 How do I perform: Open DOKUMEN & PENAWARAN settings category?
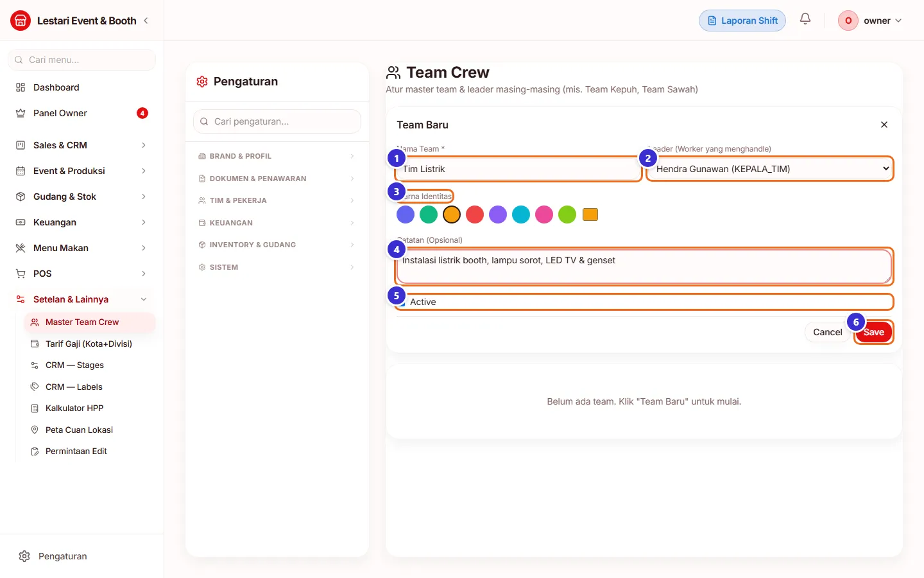point(277,179)
